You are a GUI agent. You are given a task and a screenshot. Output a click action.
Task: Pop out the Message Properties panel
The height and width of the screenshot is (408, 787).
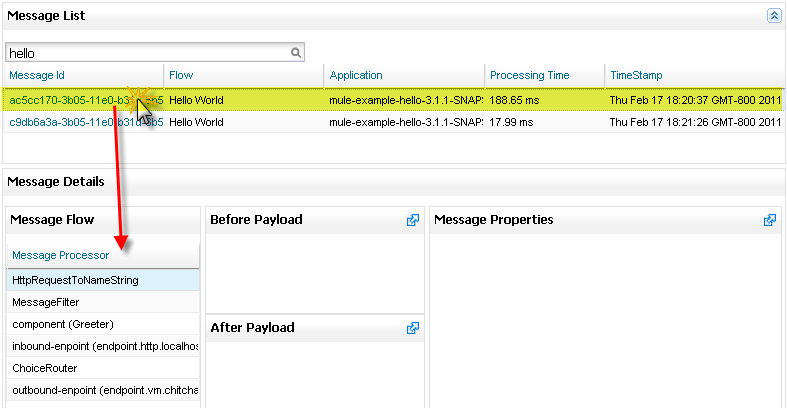pos(769,220)
